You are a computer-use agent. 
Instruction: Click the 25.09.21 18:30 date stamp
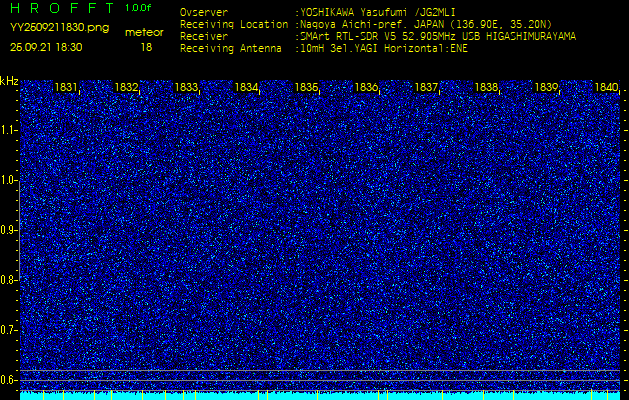46,47
